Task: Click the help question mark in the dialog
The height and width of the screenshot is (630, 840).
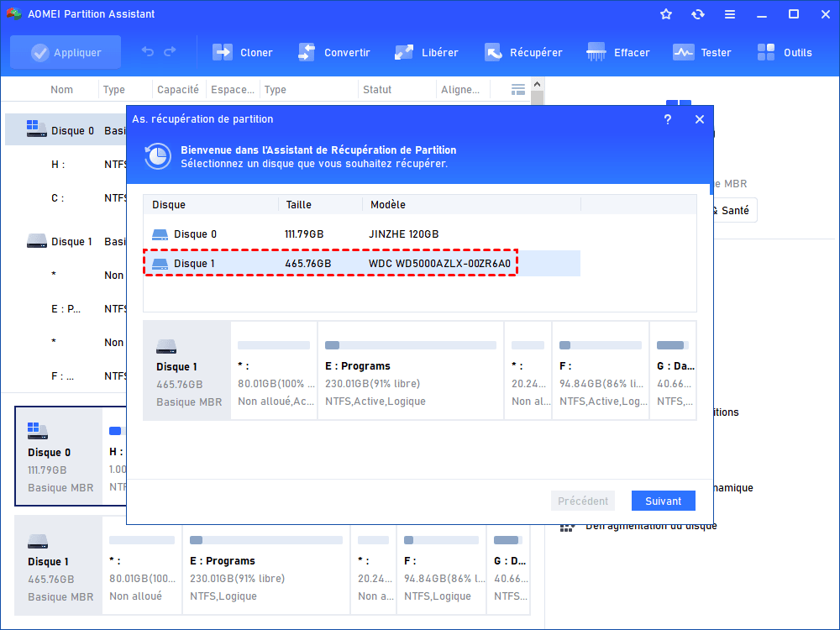Action: [668, 119]
